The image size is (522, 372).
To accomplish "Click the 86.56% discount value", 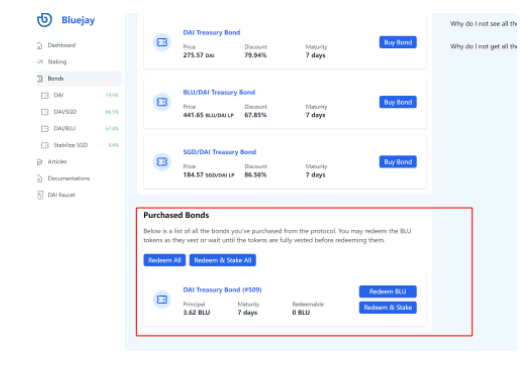I will [256, 175].
